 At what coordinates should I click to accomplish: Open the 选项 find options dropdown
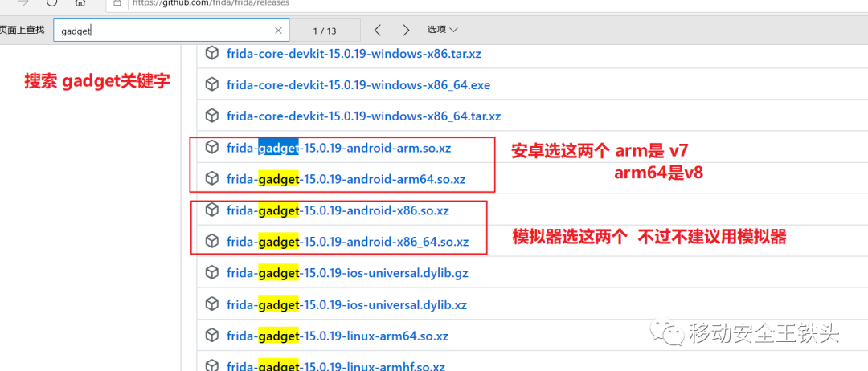[x=442, y=30]
